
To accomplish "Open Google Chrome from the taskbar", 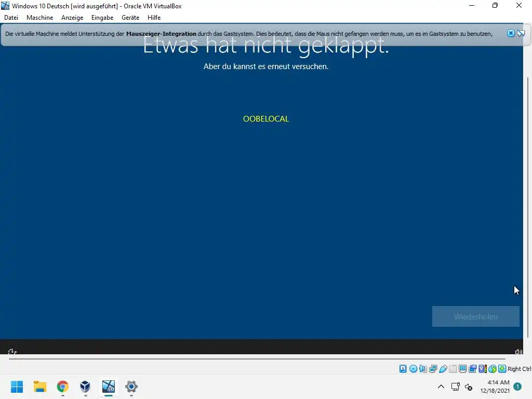I will (63, 387).
